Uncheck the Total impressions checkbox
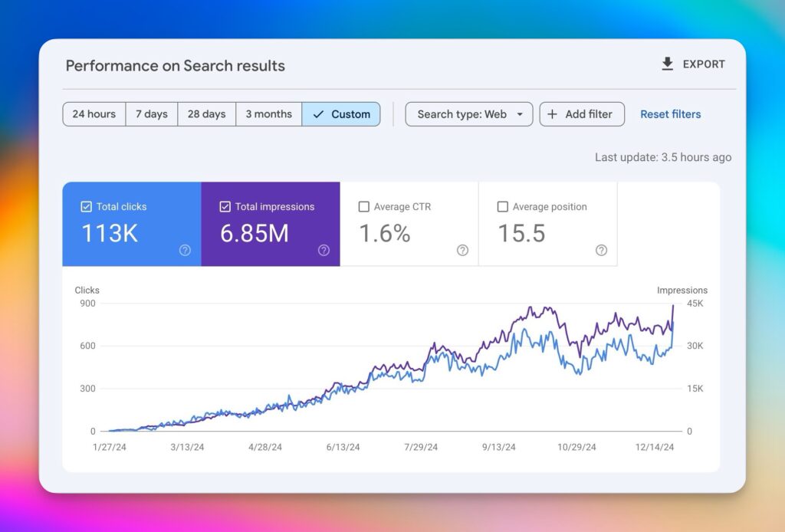The width and height of the screenshot is (785, 532). [x=225, y=206]
